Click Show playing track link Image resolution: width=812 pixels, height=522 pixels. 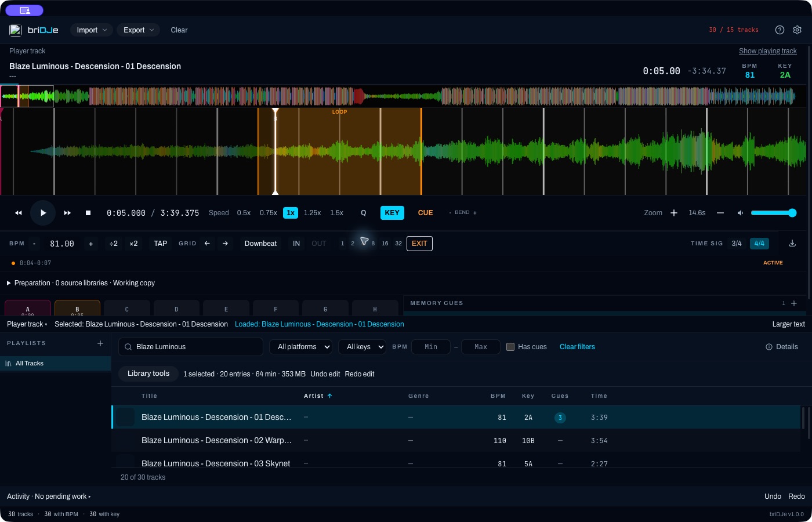coord(768,51)
